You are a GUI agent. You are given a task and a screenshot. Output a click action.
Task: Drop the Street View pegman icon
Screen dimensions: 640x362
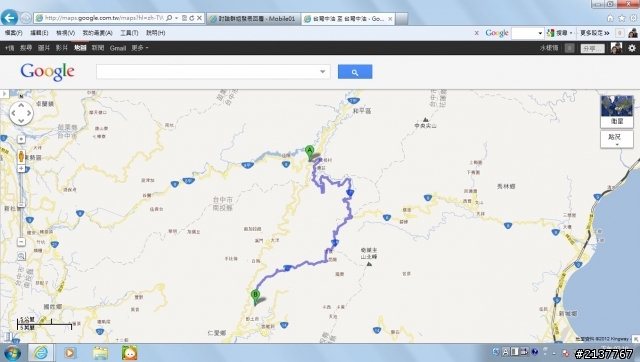tap(21, 156)
